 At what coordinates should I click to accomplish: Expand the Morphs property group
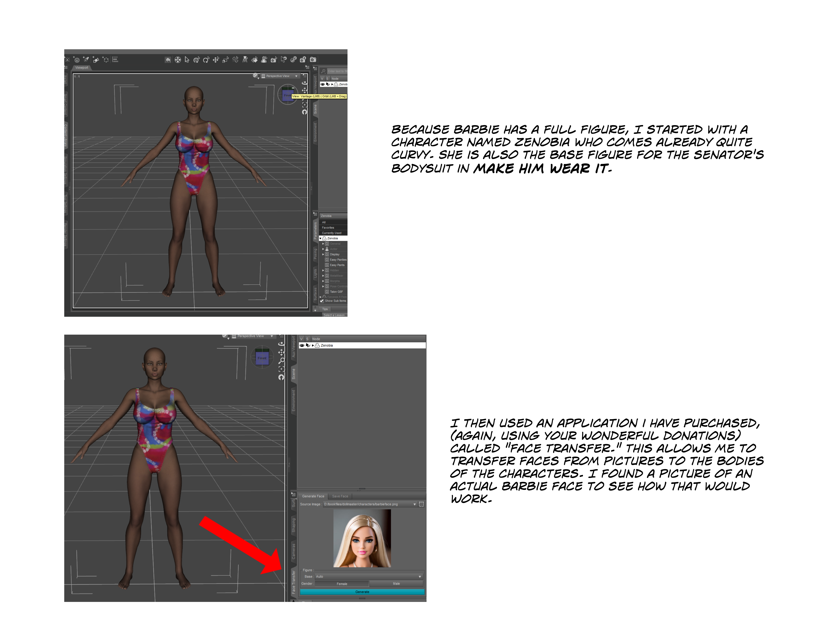pyautogui.click(x=323, y=281)
